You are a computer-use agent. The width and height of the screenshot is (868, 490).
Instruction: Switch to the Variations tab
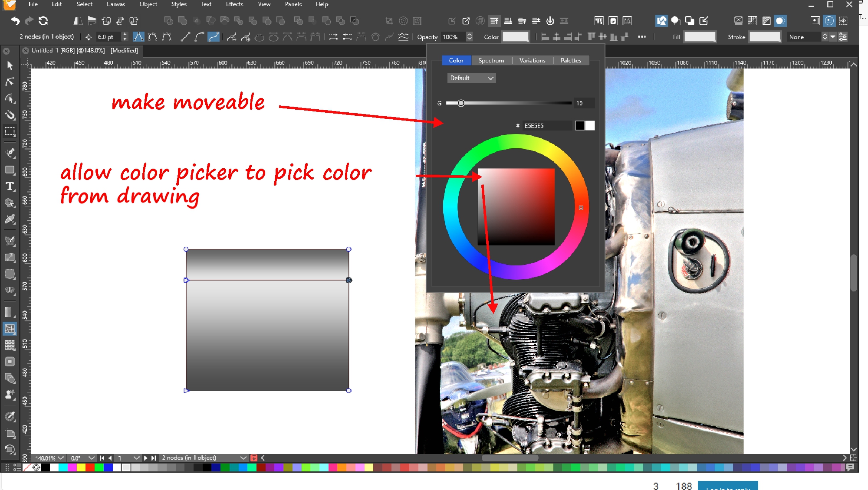point(532,60)
